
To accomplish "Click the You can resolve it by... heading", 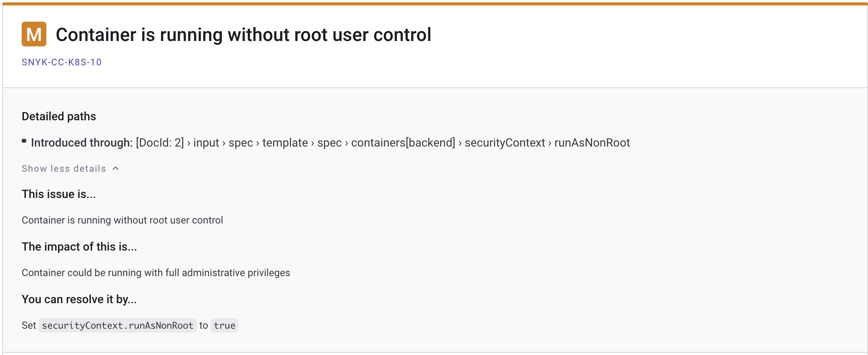I will pyautogui.click(x=79, y=299).
